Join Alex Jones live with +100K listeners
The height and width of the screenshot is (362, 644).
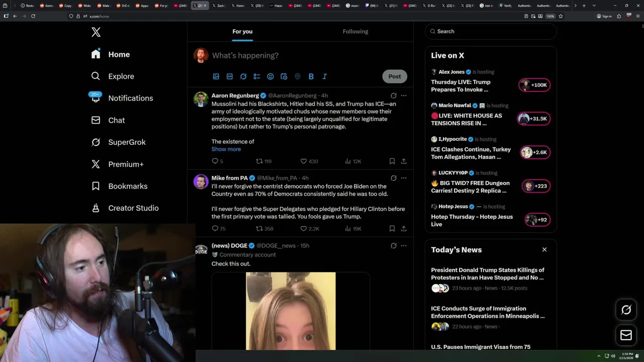535,85
